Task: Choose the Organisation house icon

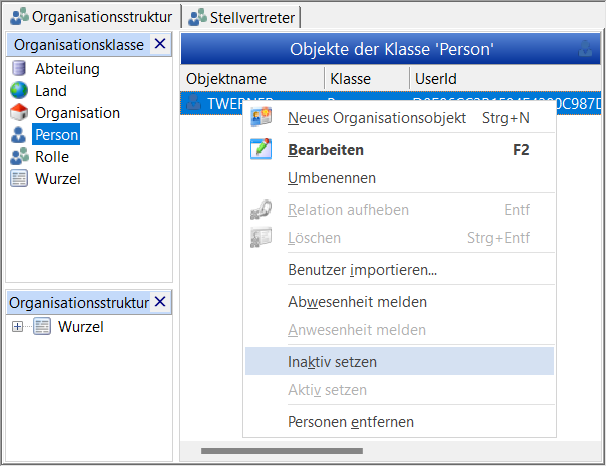Action: [19, 113]
